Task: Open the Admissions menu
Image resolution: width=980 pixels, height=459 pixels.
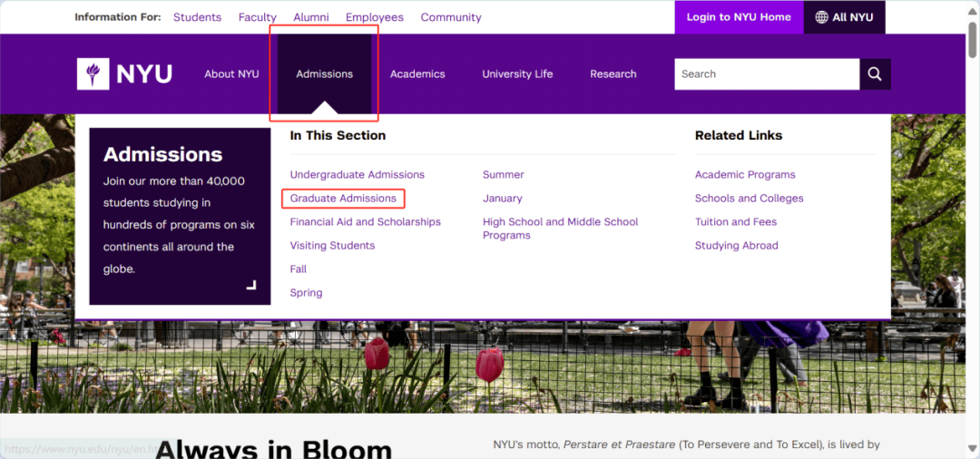Action: pyautogui.click(x=324, y=74)
